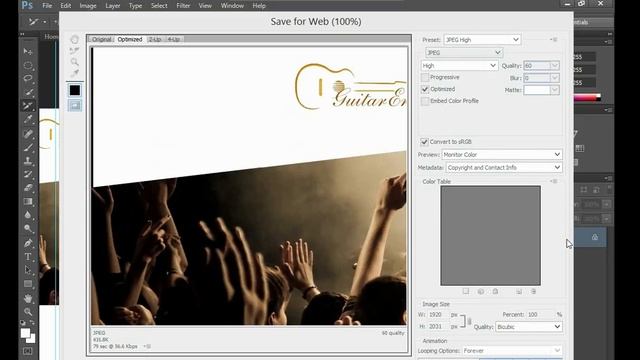
Task: Select the Elliptical Marquee tool
Action: point(28,65)
